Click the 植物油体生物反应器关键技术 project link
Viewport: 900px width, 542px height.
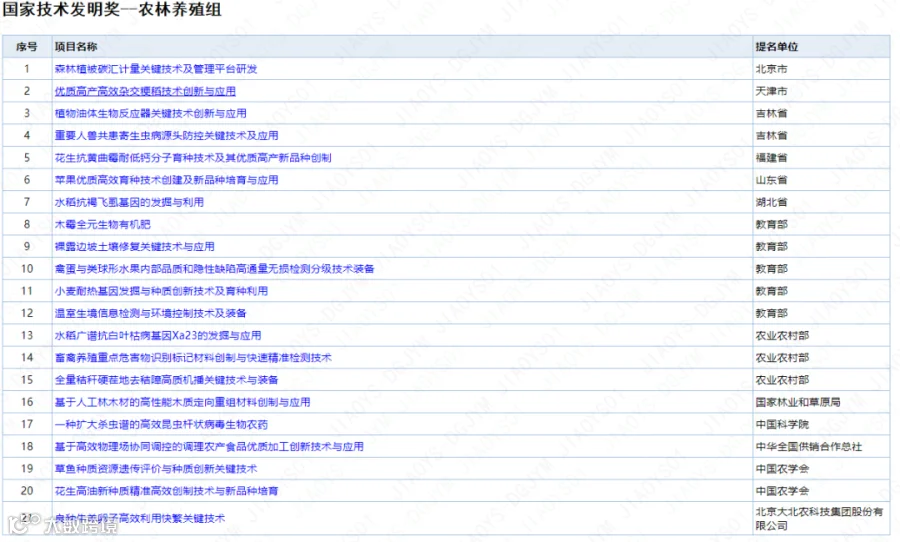click(150, 113)
